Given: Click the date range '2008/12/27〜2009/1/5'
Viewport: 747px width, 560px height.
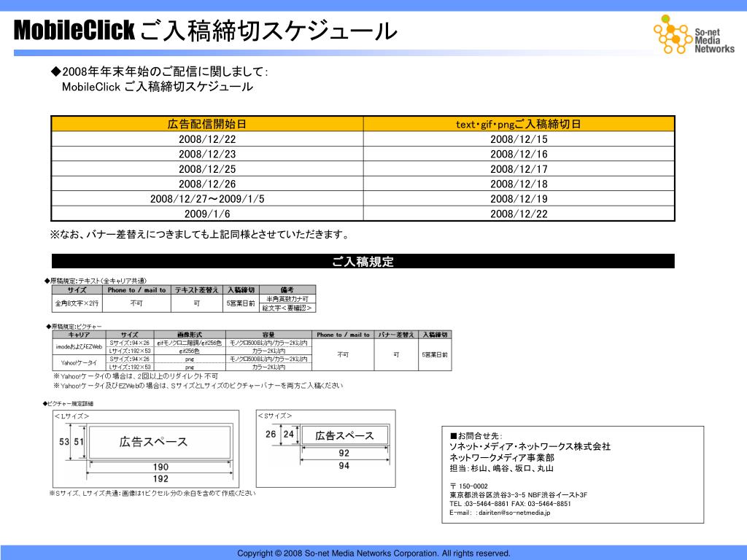Looking at the screenshot, I should [x=207, y=198].
